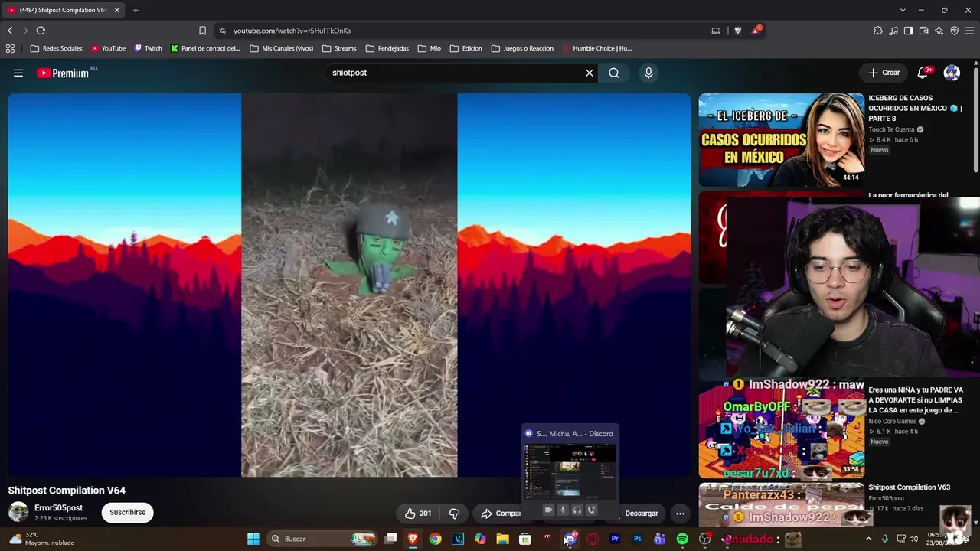Open the tab search dropdown arrow
This screenshot has height=551, width=980.
903,10
